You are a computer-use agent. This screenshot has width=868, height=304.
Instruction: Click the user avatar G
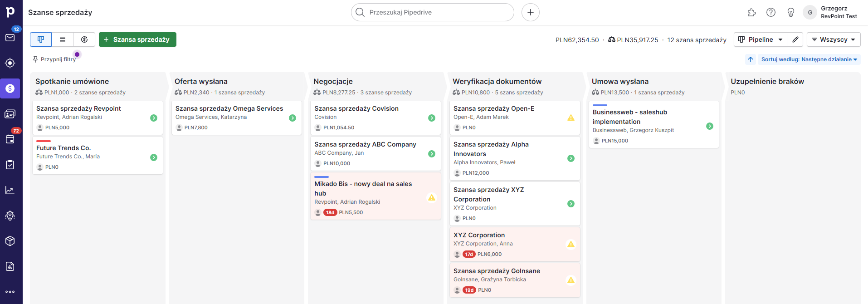[810, 12]
